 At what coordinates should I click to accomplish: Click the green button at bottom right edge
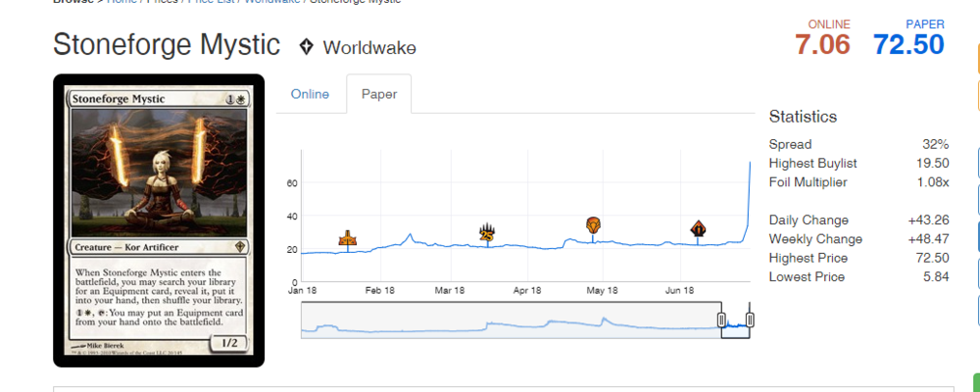pos(976,382)
